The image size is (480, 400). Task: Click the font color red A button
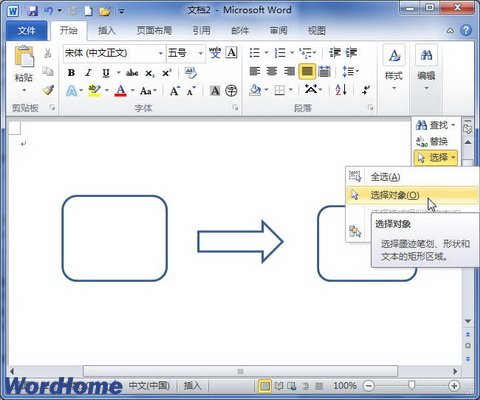121,90
